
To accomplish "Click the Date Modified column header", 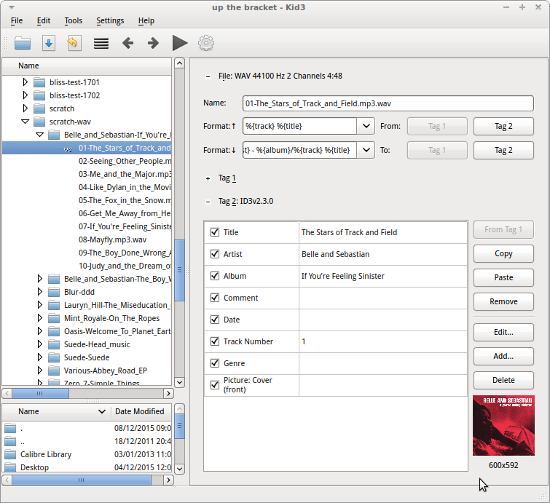I will coord(141,411).
